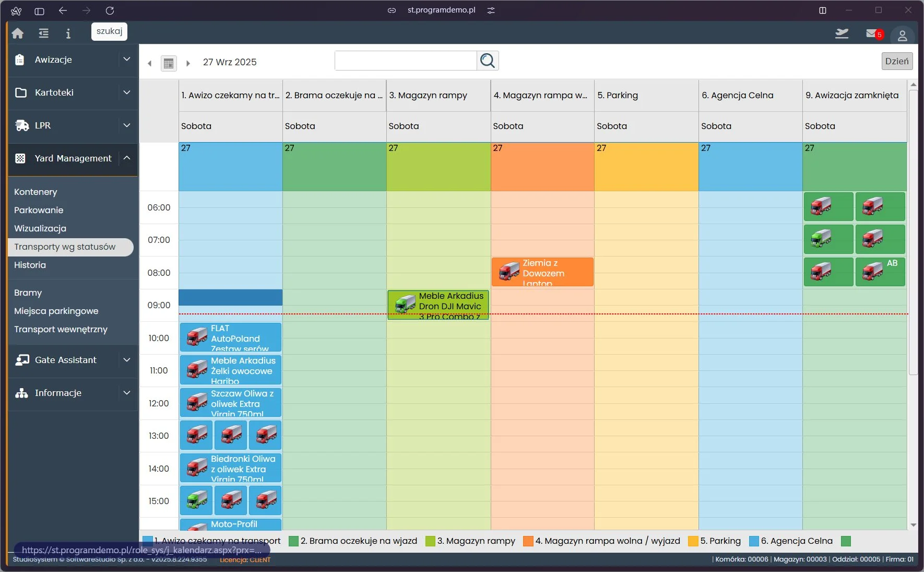
Task: Open Miejsca parkingowe in the sidebar
Action: [x=56, y=311]
